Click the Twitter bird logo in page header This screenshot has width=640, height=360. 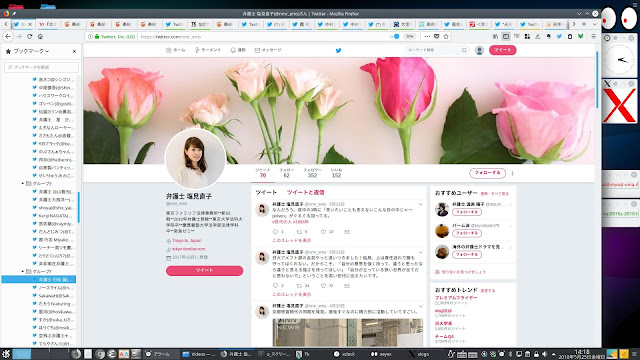click(x=338, y=50)
